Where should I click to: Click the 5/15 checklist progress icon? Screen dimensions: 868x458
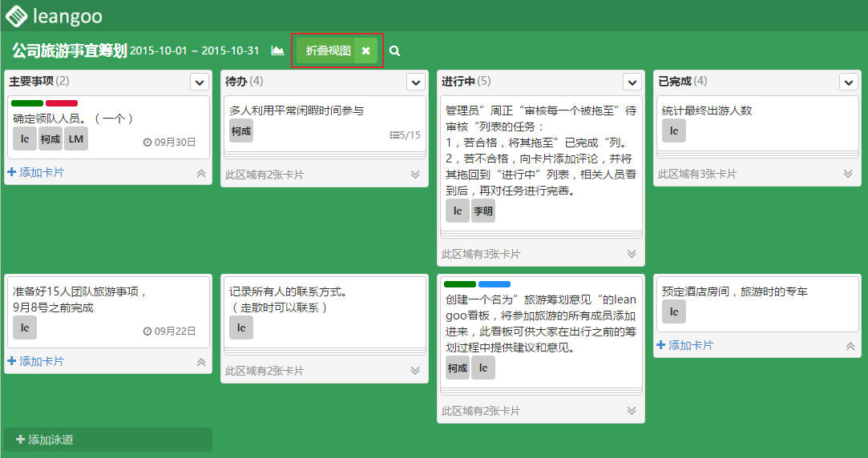coord(394,135)
